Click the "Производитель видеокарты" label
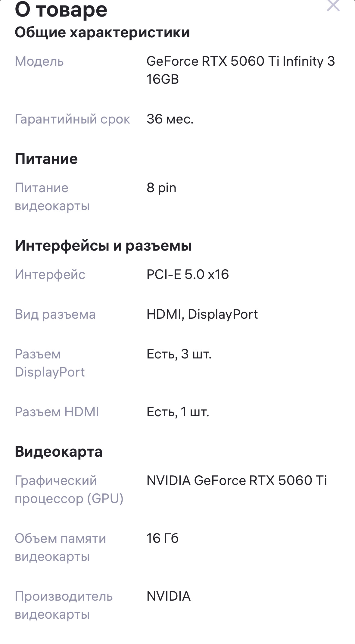 [64, 605]
